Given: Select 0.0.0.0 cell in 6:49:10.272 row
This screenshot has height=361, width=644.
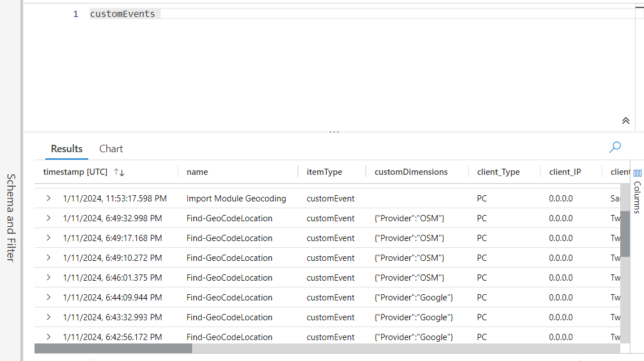Looking at the screenshot, I should pos(561,258).
